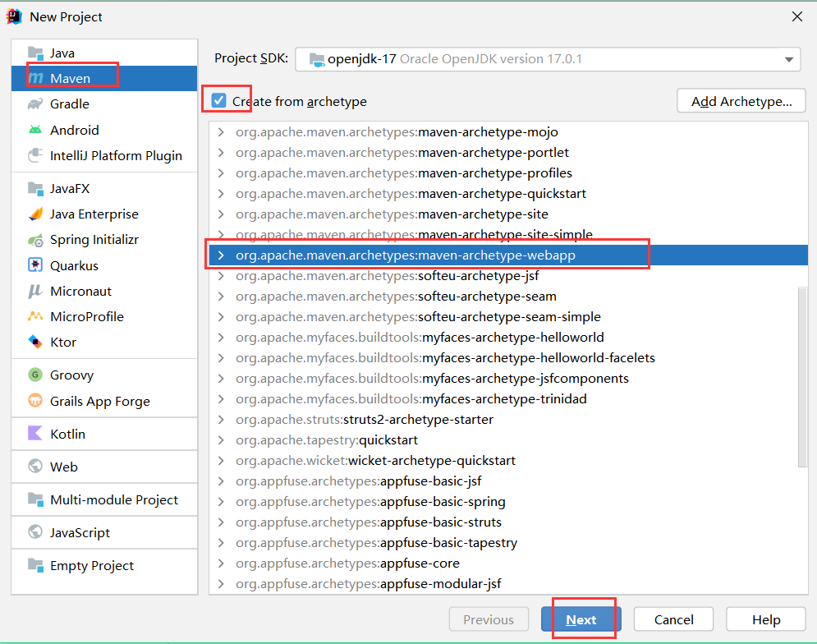Screen dimensions: 817x644
Task: Open Help for New Project
Action: point(765,619)
